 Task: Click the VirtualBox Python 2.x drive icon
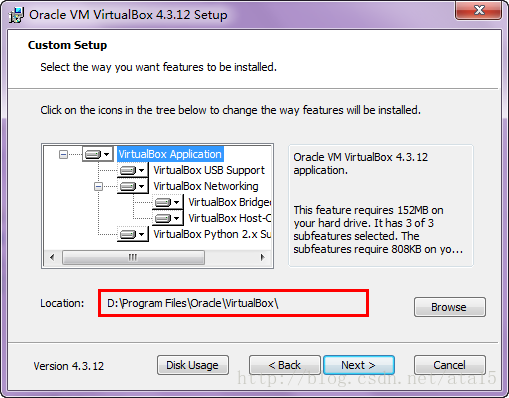(132, 234)
